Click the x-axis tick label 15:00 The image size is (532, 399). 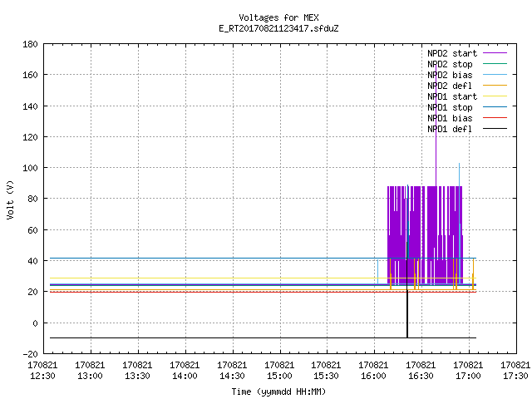click(x=279, y=376)
